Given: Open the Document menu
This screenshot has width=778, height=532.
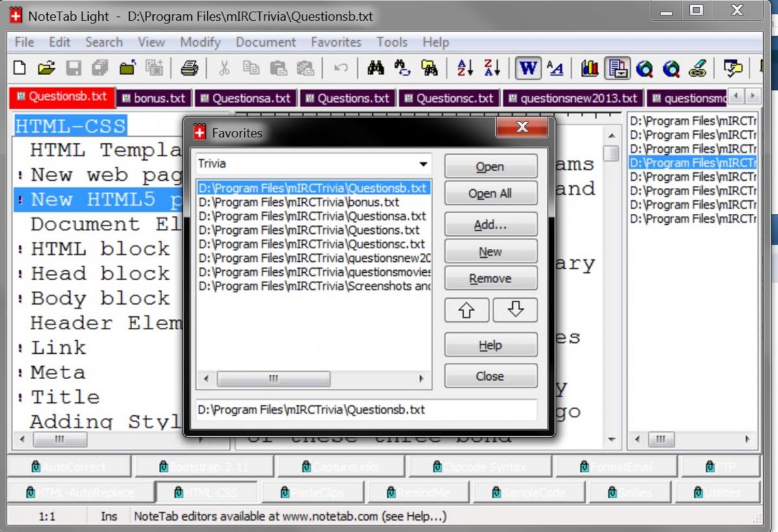Looking at the screenshot, I should (266, 42).
